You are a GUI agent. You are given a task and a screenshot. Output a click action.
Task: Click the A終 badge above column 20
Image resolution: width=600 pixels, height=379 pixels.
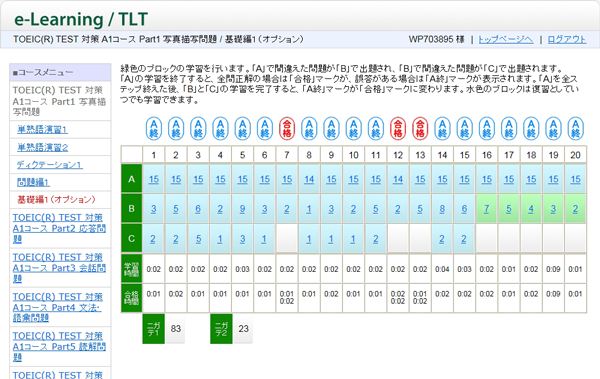click(x=576, y=129)
